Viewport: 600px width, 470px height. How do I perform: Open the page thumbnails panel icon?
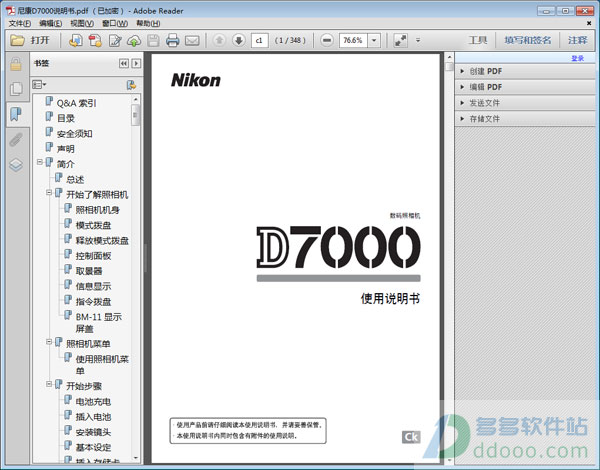coord(16,89)
